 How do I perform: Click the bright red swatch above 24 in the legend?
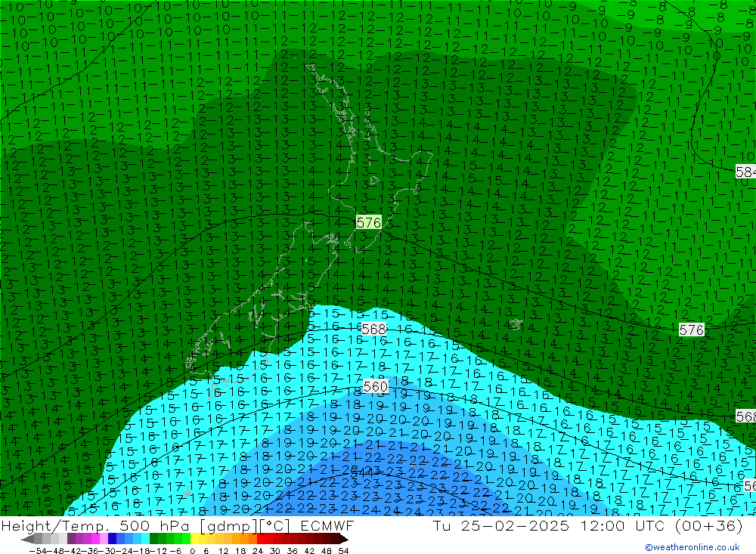(261, 539)
